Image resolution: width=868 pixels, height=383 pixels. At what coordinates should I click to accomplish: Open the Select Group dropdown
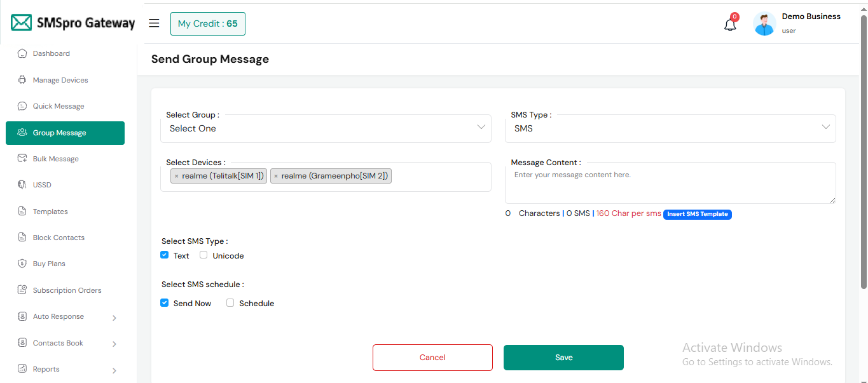tap(326, 128)
